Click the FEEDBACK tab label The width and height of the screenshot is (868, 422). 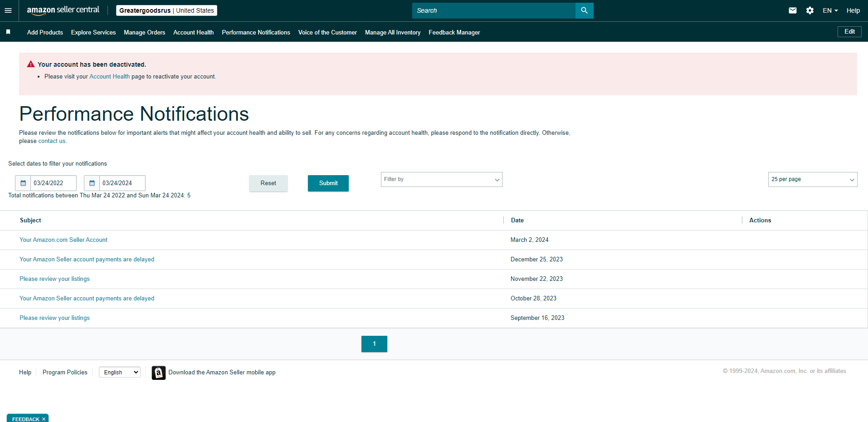pyautogui.click(x=26, y=419)
